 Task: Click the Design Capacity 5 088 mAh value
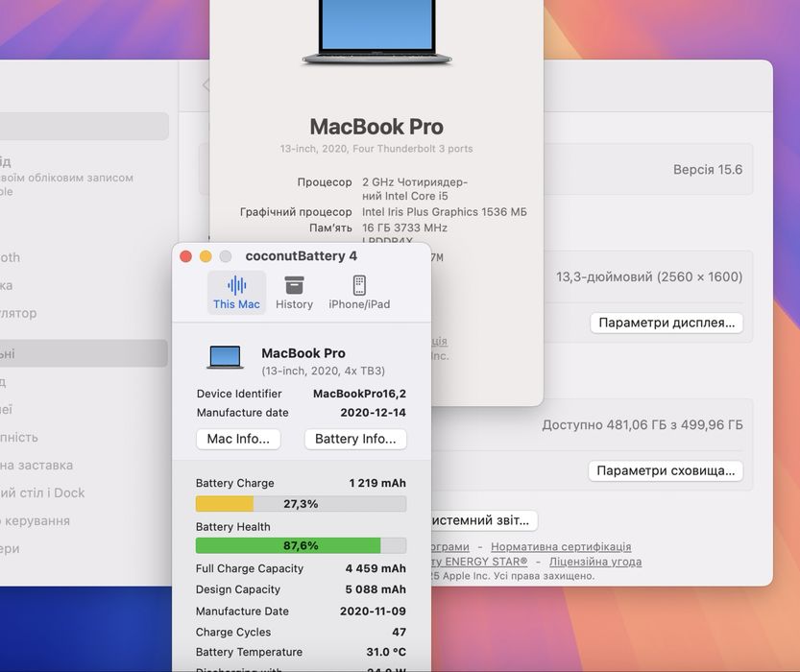pyautogui.click(x=376, y=589)
